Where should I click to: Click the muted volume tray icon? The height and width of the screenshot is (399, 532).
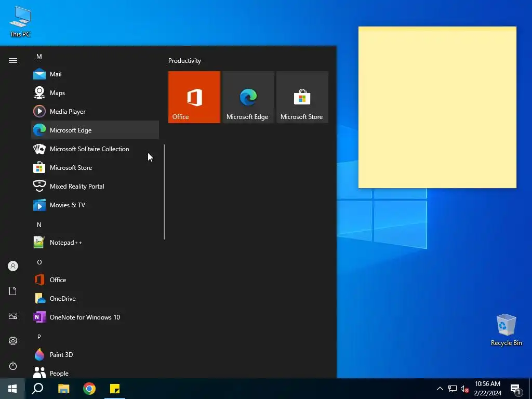click(x=464, y=389)
